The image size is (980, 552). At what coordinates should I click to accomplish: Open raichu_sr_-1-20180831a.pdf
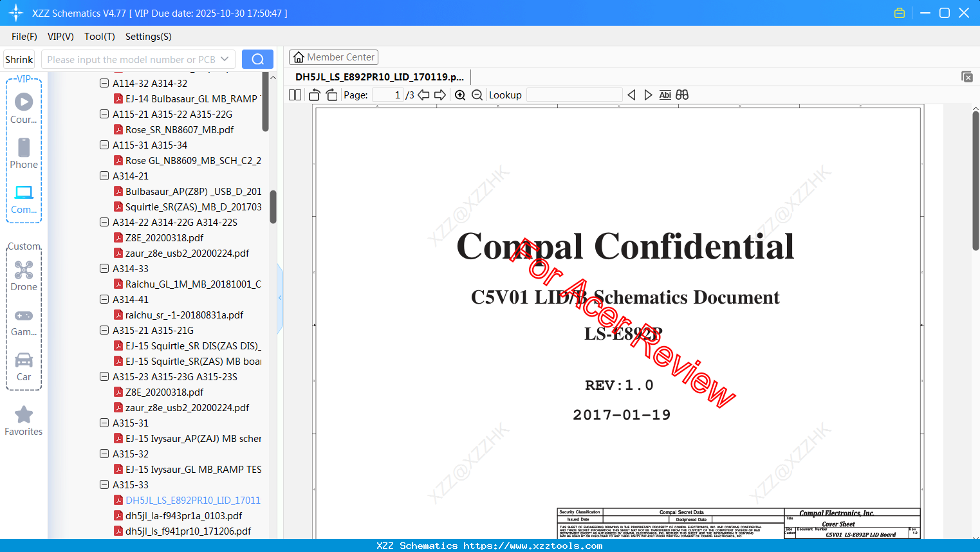[184, 315]
